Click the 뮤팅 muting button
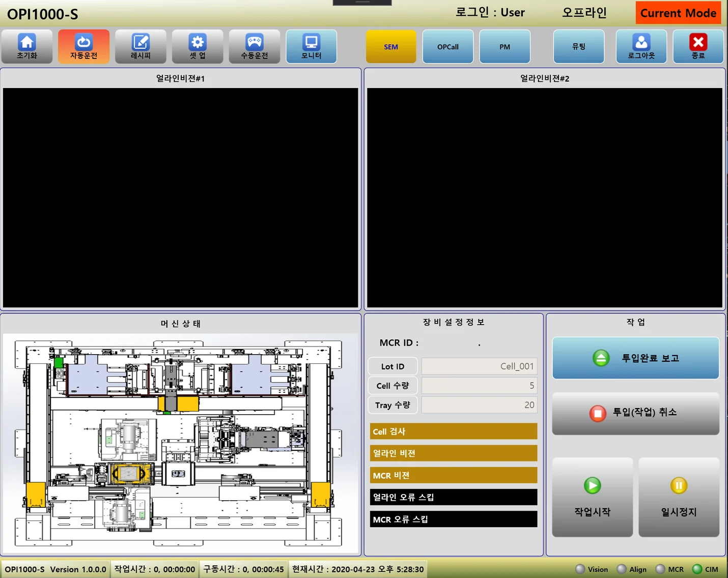This screenshot has width=728, height=578. (x=579, y=46)
